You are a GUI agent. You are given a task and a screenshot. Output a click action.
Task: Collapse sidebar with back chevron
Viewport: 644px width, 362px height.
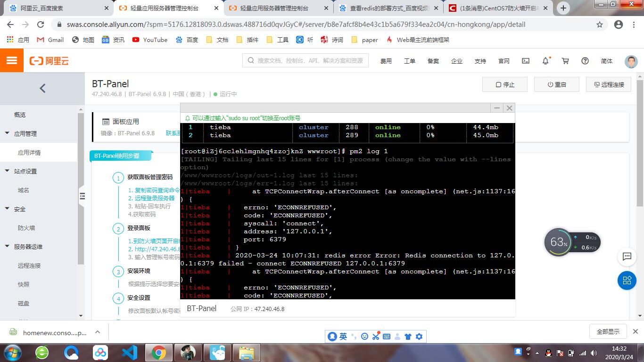point(42,88)
